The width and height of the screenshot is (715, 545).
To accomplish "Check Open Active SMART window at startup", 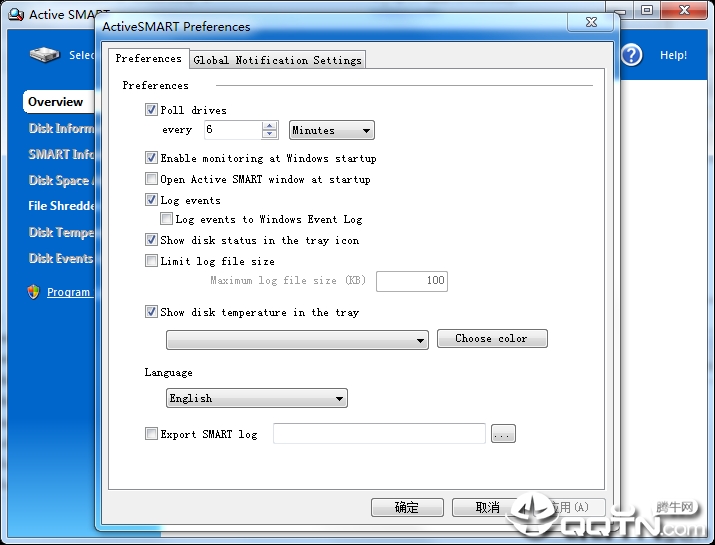I will (x=151, y=179).
